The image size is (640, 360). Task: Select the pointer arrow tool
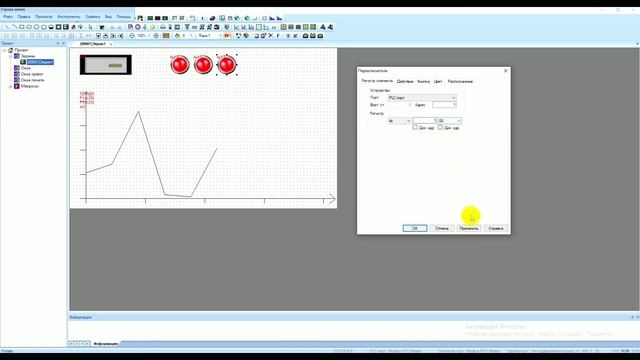click(x=90, y=27)
